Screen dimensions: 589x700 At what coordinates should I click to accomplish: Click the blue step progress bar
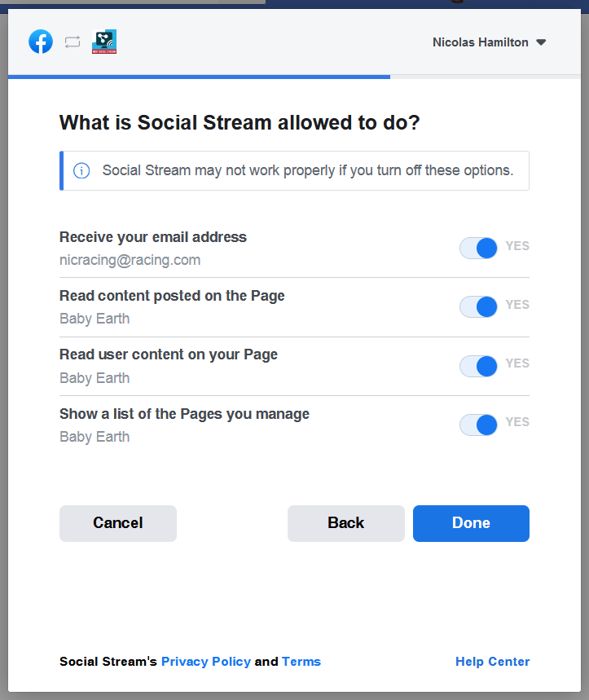[199, 77]
